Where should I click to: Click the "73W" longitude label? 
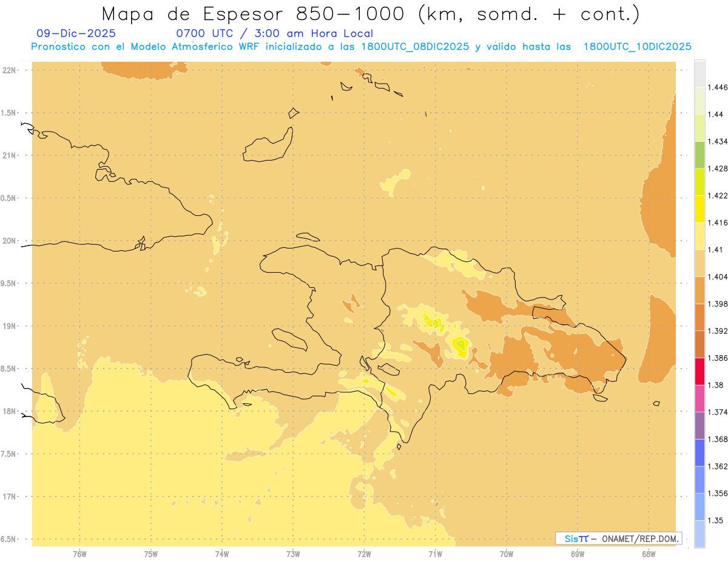293,554
